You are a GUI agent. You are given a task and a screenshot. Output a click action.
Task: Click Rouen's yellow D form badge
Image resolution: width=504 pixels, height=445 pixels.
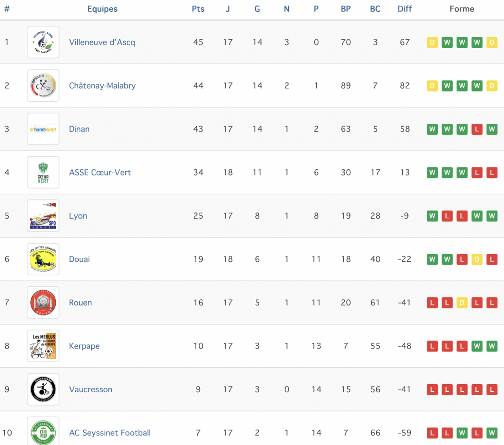(x=462, y=303)
